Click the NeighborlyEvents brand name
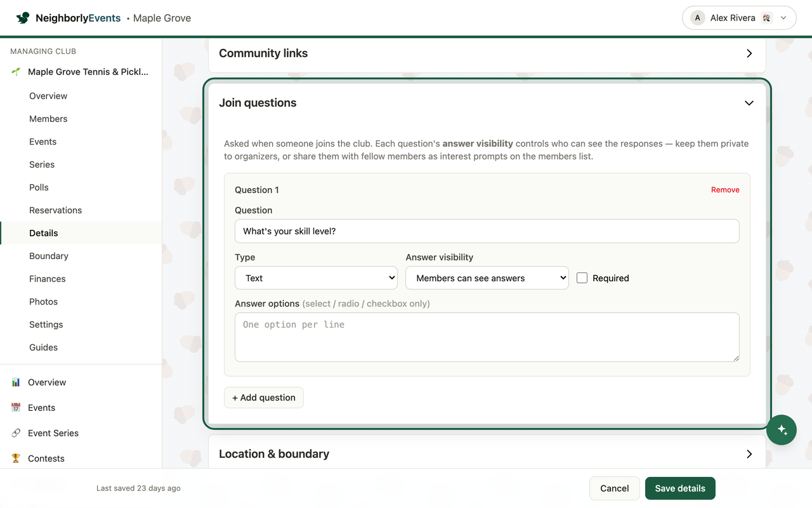Screen dimensions: 812x508 click(x=78, y=18)
